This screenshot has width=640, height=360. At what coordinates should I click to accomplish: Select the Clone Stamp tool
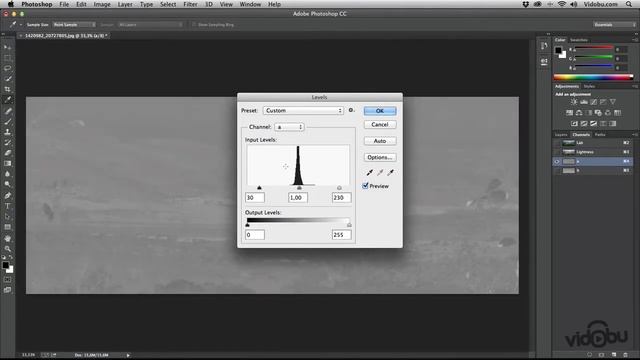click(7, 132)
